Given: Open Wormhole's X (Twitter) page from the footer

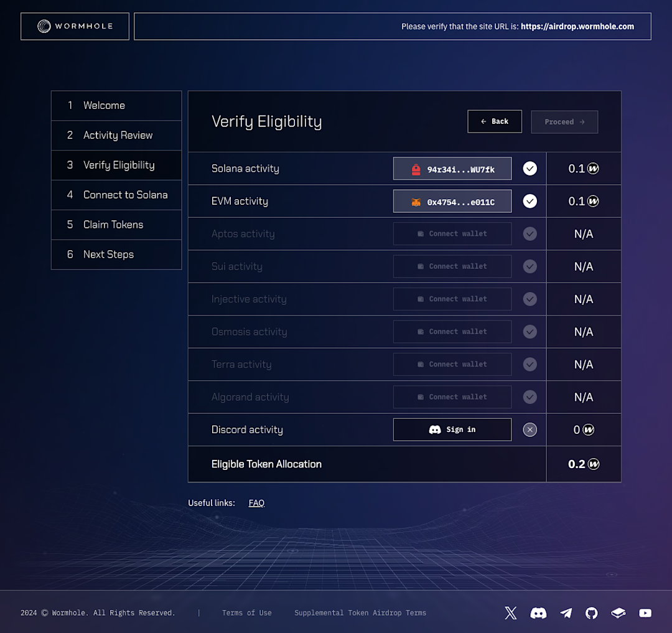Looking at the screenshot, I should coord(510,612).
